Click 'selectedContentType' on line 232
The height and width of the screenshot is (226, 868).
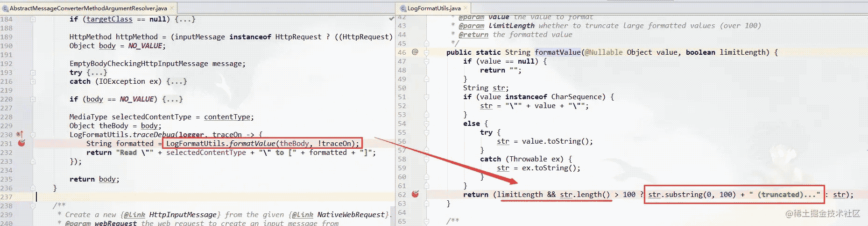206,153
